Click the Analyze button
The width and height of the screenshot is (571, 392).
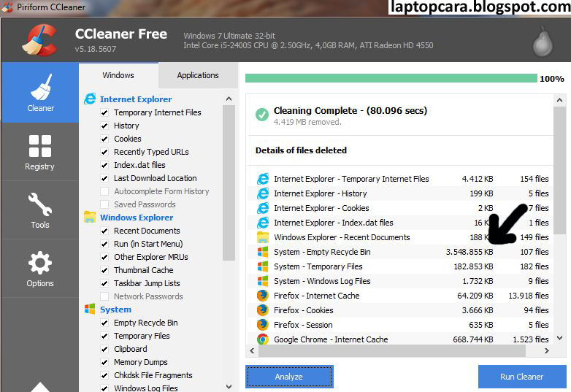pyautogui.click(x=289, y=377)
